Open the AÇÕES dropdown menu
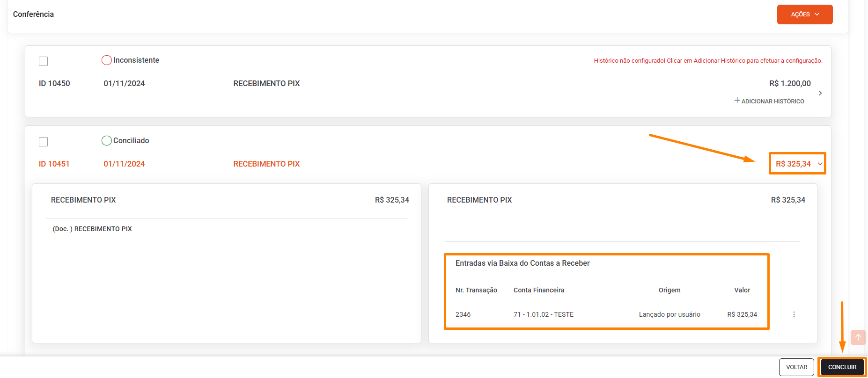The height and width of the screenshot is (378, 868). coord(804,15)
